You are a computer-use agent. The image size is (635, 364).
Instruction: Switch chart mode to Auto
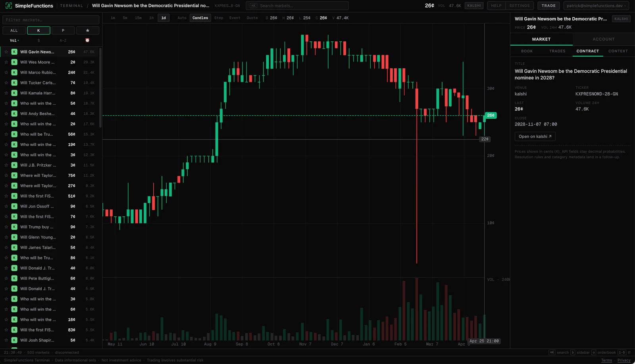tap(182, 18)
